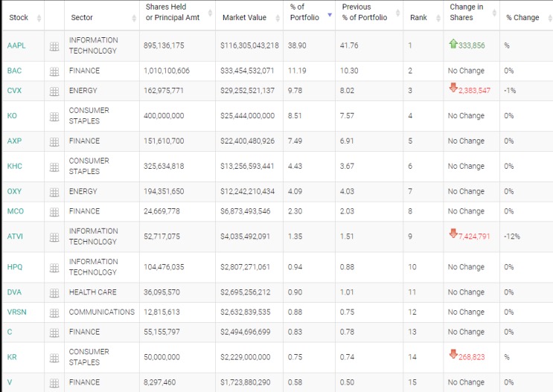Open the C stock link
The height and width of the screenshot is (392, 553).
[10, 332]
